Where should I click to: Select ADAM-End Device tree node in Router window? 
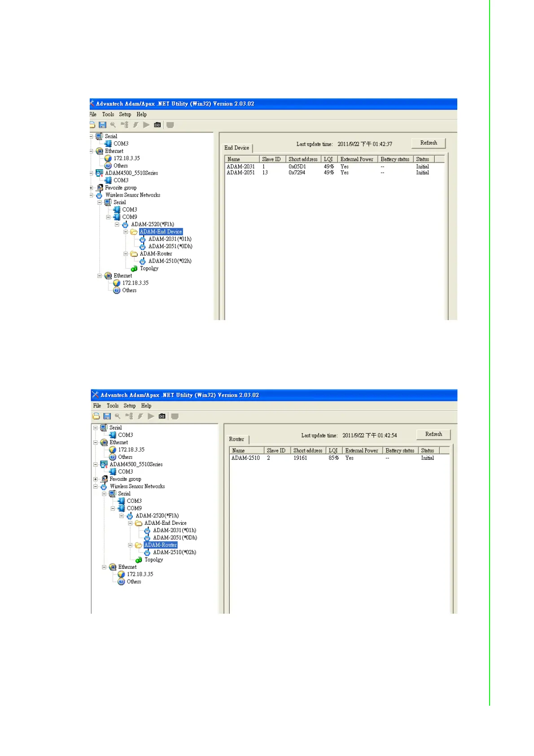point(166,523)
